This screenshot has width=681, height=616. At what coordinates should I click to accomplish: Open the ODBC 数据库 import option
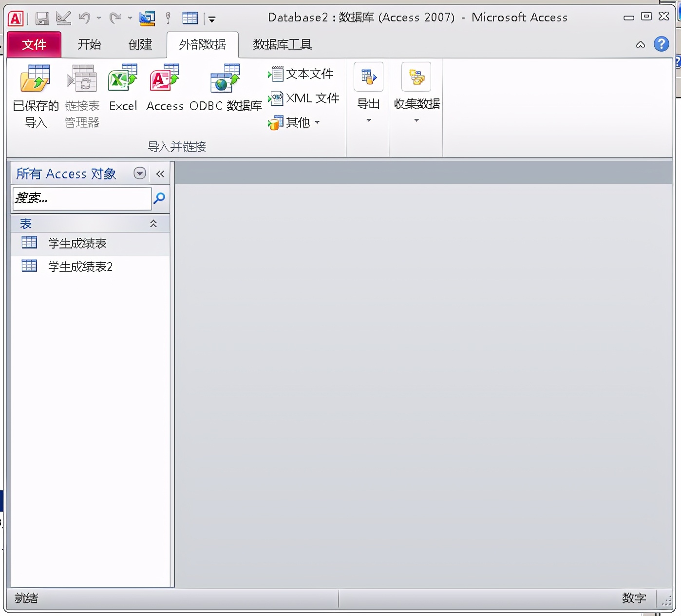(x=224, y=88)
